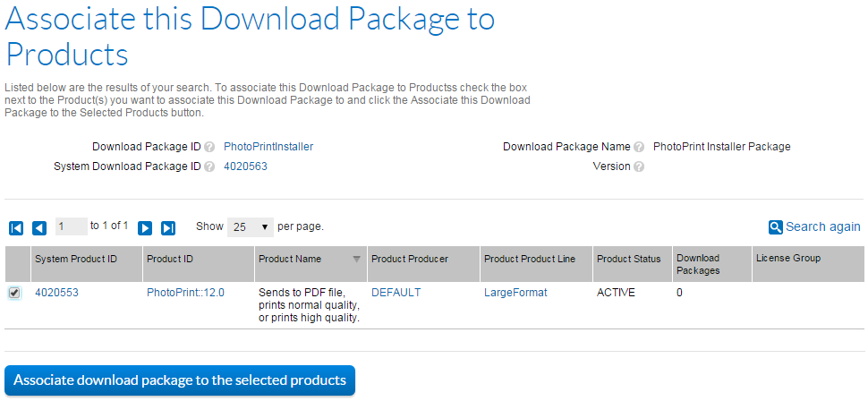Click the LargeFormat product line link
The width and height of the screenshot is (868, 401).
click(x=514, y=293)
